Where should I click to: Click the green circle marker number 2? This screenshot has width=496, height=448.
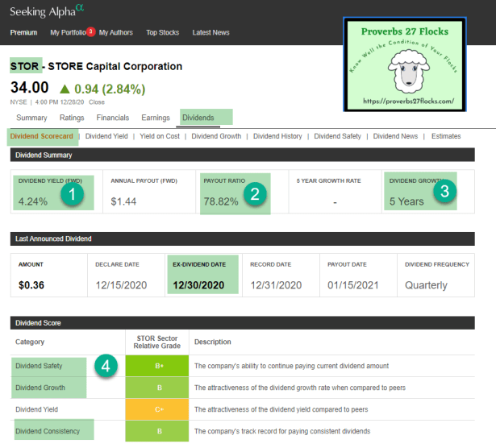pyautogui.click(x=255, y=193)
